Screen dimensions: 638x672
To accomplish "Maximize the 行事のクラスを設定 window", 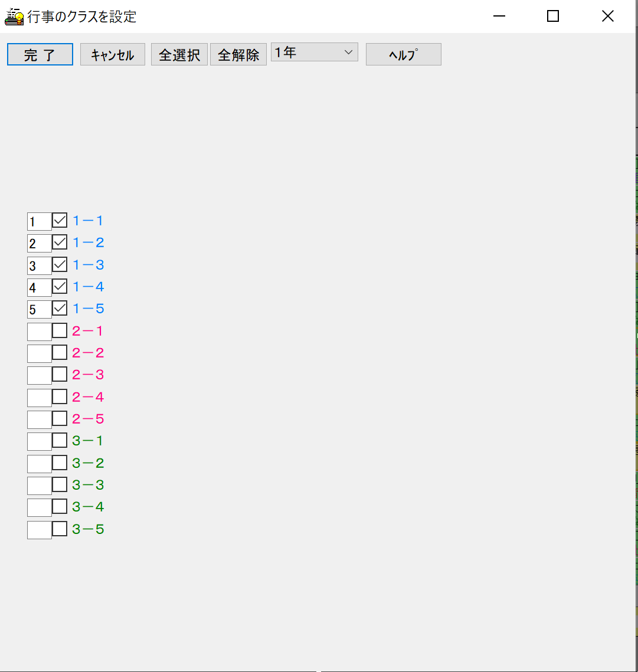I will [553, 16].
